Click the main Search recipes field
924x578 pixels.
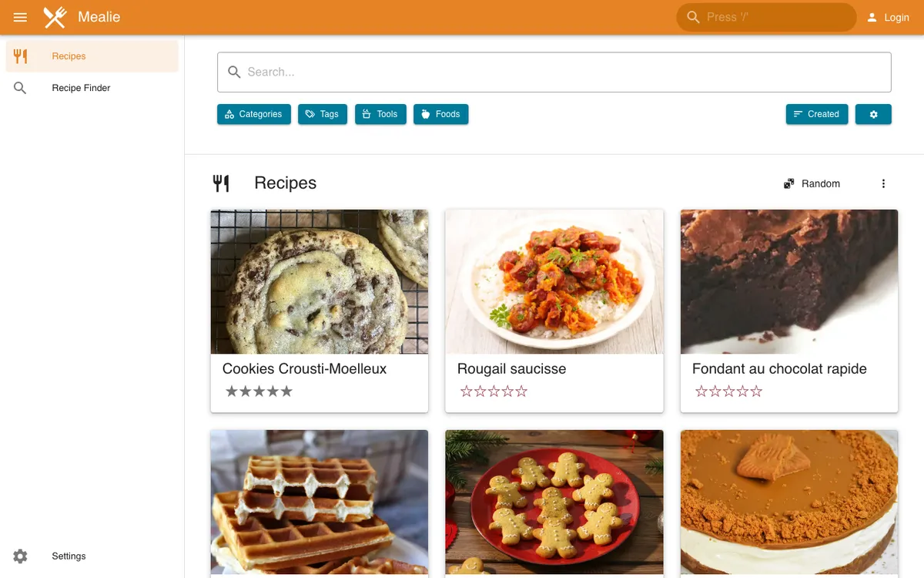554,72
